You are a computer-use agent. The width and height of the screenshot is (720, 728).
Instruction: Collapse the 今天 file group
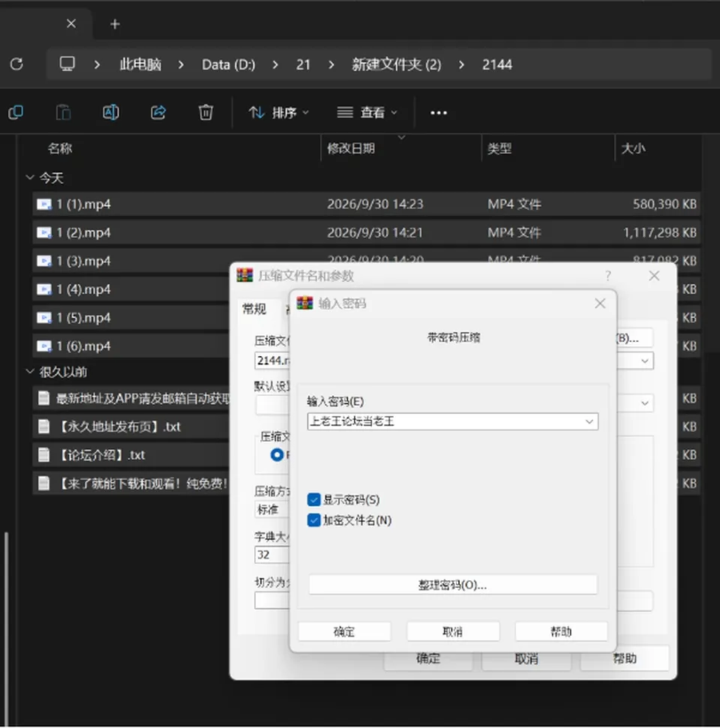[30, 178]
